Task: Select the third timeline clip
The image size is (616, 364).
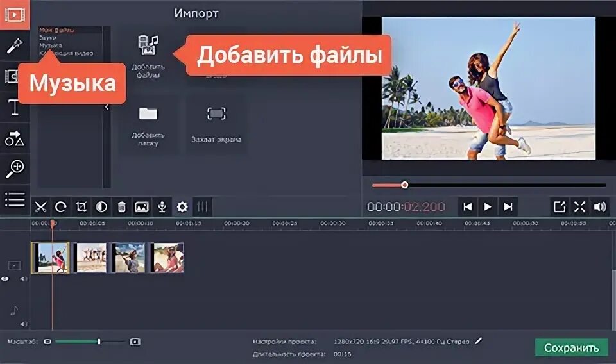Action: click(128, 258)
